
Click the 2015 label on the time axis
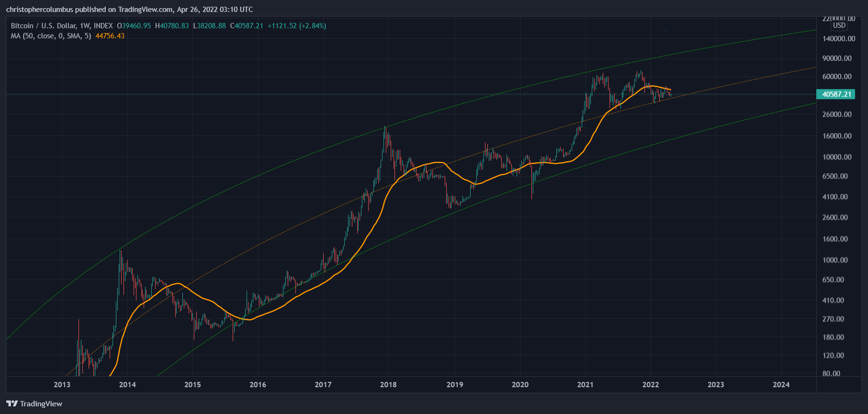coord(192,384)
